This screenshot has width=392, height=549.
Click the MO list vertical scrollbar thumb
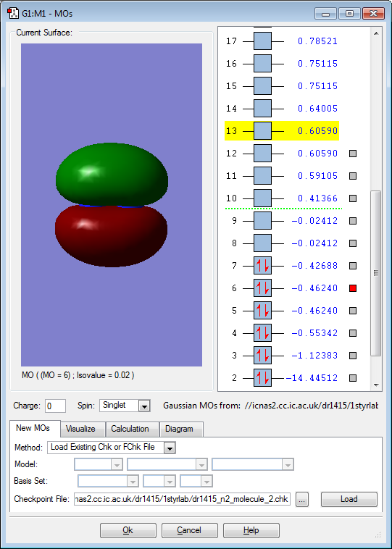click(376, 273)
